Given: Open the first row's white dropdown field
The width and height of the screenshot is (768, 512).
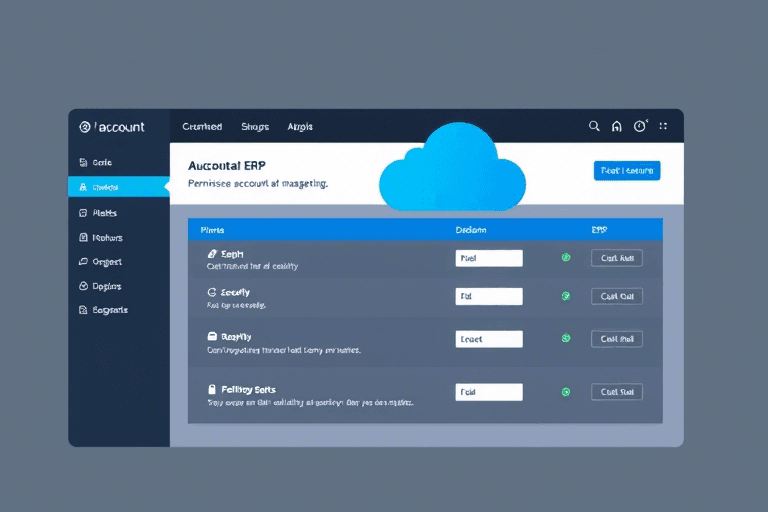Looking at the screenshot, I should 489,258.
